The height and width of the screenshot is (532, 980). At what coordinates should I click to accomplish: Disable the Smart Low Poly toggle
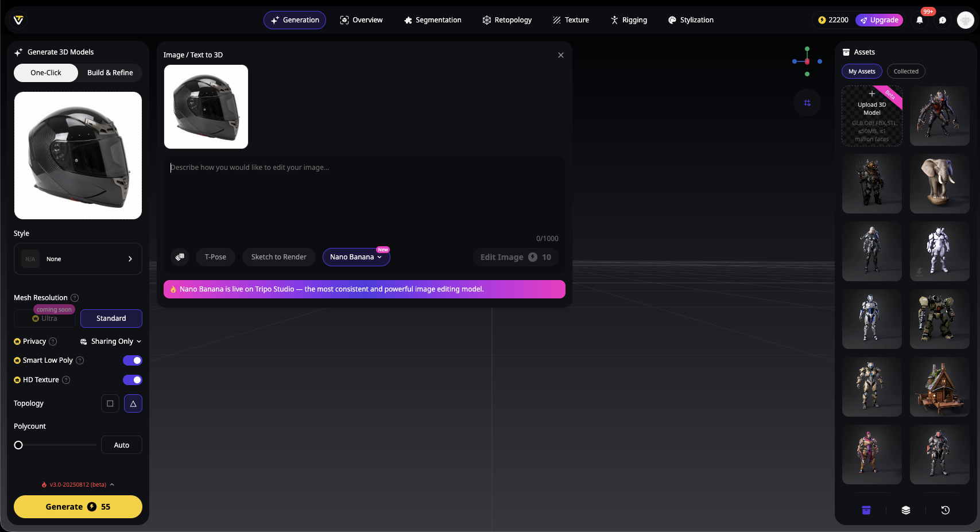click(x=133, y=360)
